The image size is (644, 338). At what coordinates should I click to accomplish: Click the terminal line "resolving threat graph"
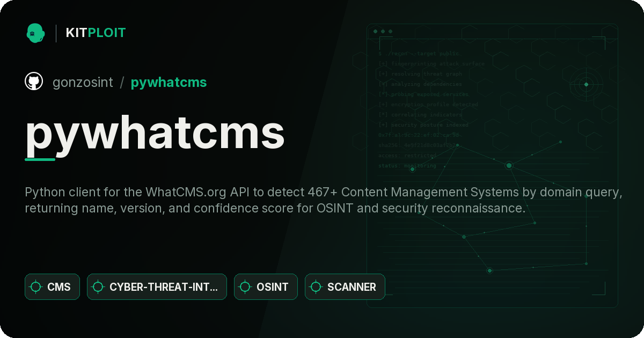click(420, 74)
